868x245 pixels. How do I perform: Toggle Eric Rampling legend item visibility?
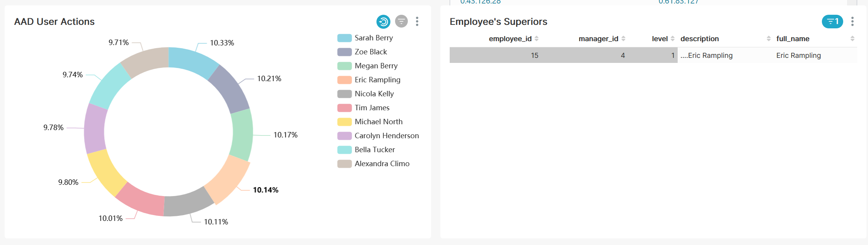point(369,80)
